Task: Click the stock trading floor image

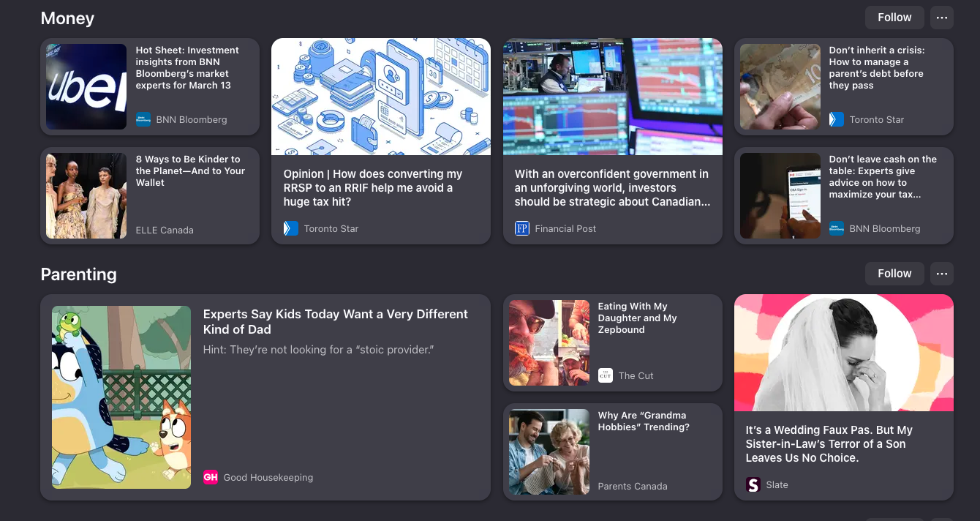Action: tap(612, 96)
